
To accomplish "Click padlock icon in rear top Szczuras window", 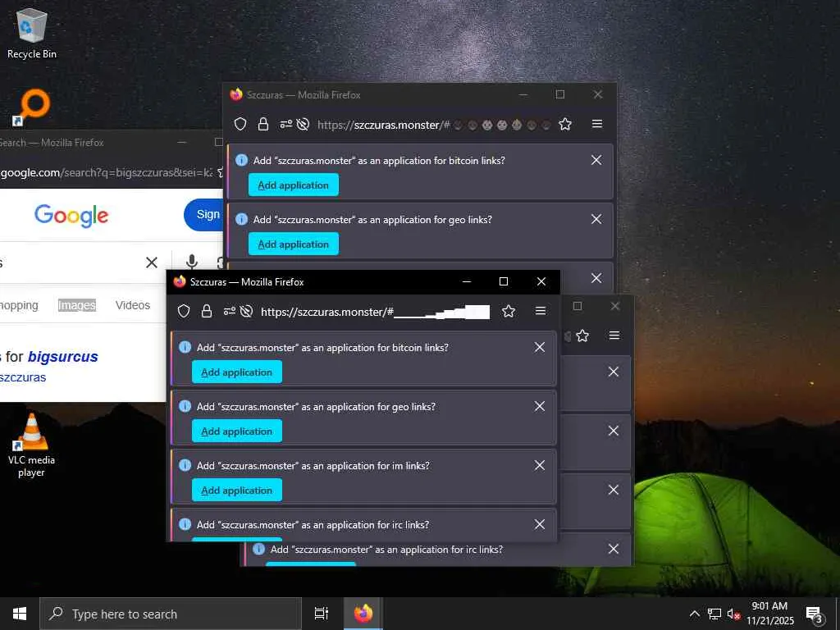I will [x=263, y=125].
